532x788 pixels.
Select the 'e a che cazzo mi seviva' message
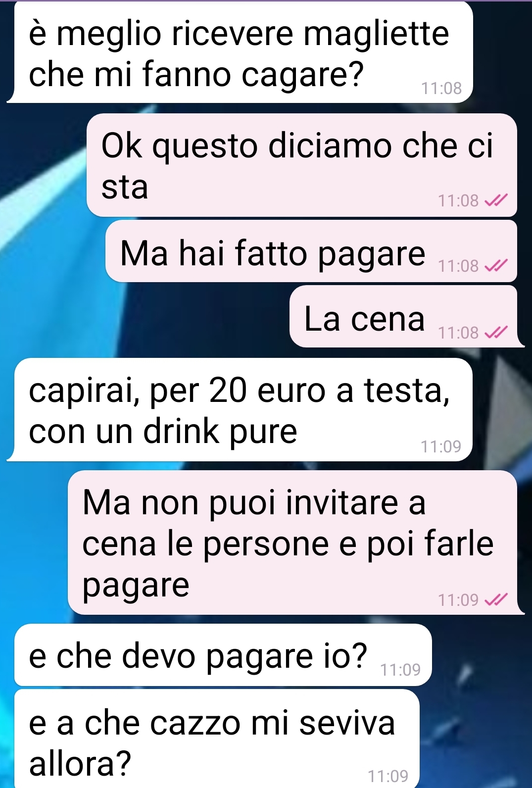click(217, 739)
